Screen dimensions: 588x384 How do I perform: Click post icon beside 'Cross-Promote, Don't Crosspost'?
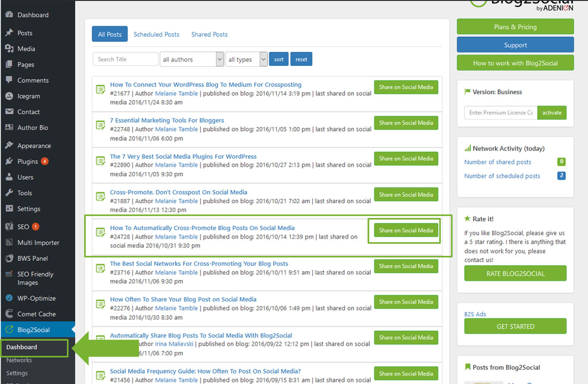[x=101, y=196]
